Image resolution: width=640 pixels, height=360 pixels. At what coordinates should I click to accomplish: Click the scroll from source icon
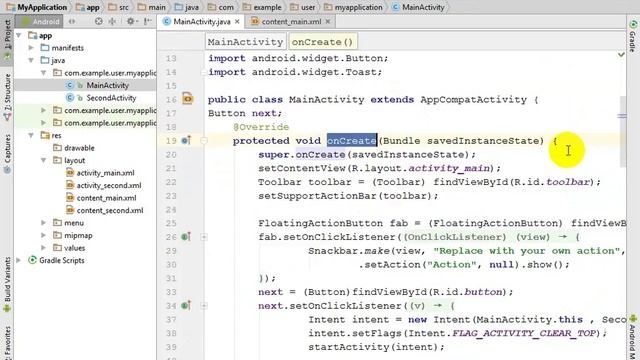pos(98,21)
